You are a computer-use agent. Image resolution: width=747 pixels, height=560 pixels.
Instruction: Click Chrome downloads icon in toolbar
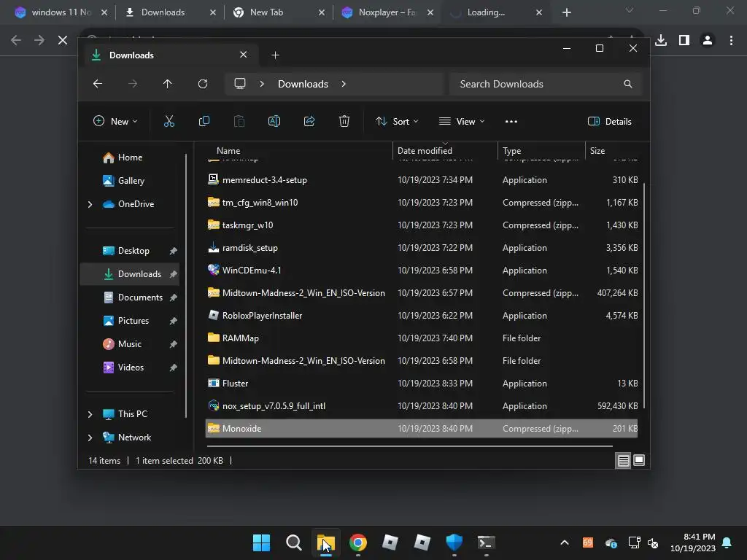[x=661, y=41]
